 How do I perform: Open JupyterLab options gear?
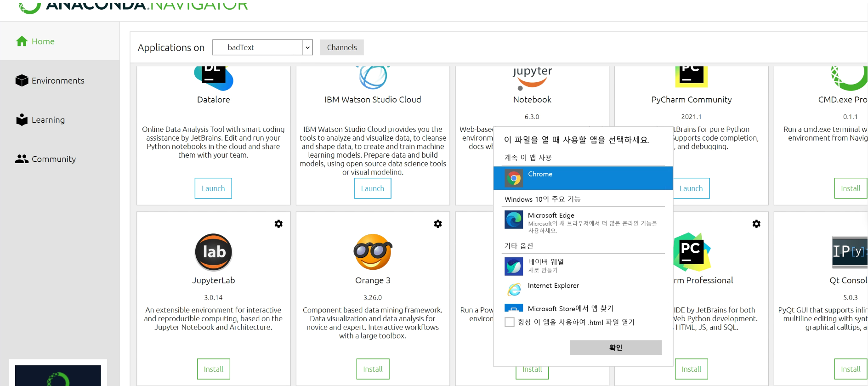pyautogui.click(x=278, y=224)
